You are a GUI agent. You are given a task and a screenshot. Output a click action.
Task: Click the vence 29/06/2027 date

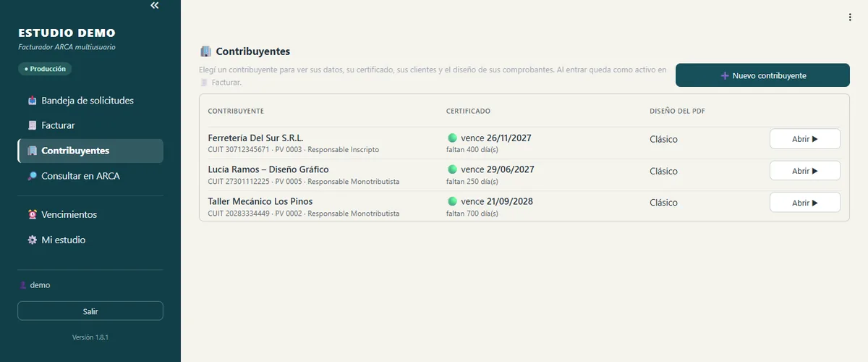click(497, 169)
